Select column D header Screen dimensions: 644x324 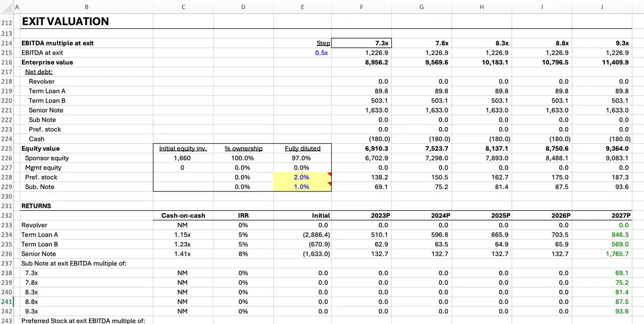[243, 7]
